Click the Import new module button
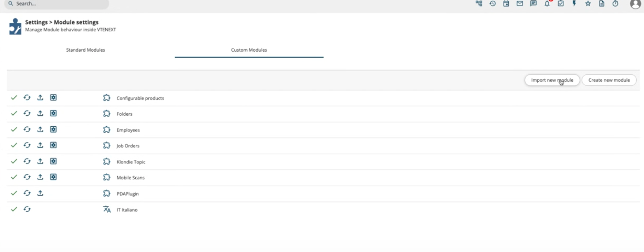The width and height of the screenshot is (644, 252). point(552,80)
